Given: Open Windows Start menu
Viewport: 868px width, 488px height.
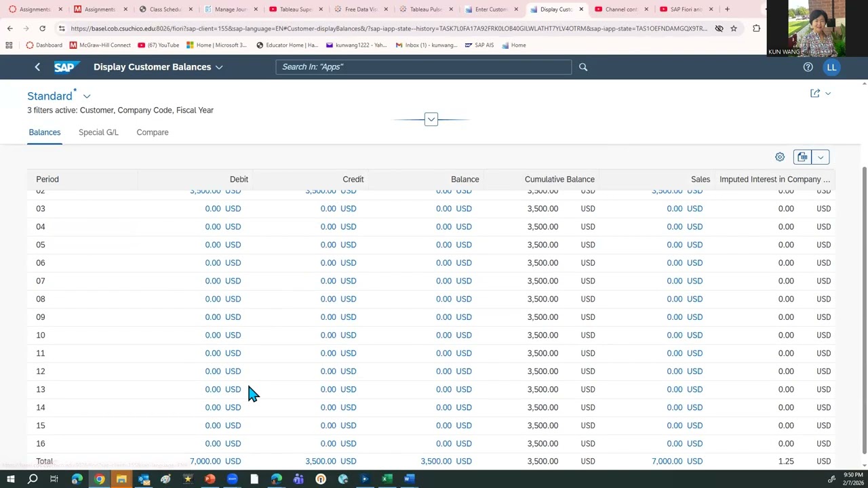Looking at the screenshot, I should 10,479.
